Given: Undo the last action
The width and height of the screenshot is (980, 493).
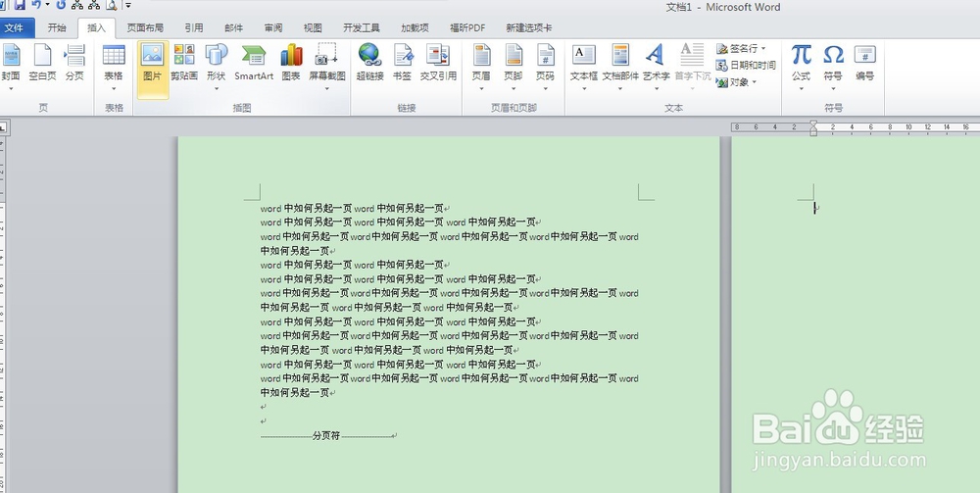Looking at the screenshot, I should click(36, 5).
